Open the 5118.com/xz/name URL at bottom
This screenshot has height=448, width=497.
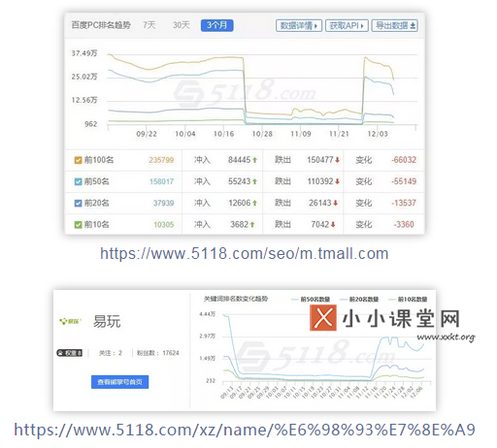[x=245, y=430]
